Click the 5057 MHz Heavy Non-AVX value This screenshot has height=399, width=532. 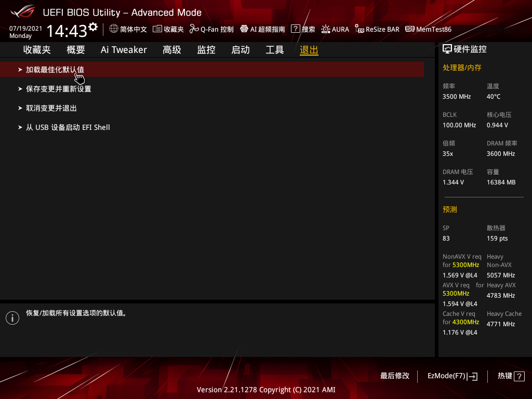coord(501,275)
